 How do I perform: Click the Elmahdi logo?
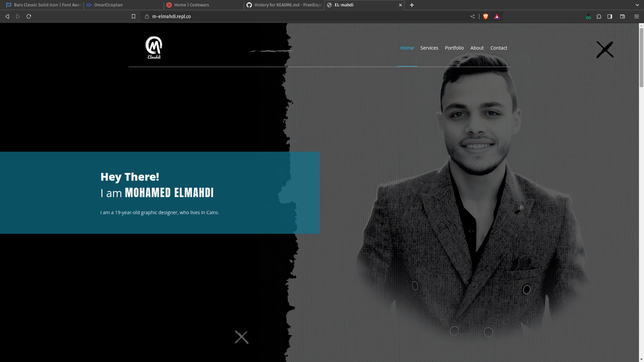tap(154, 48)
